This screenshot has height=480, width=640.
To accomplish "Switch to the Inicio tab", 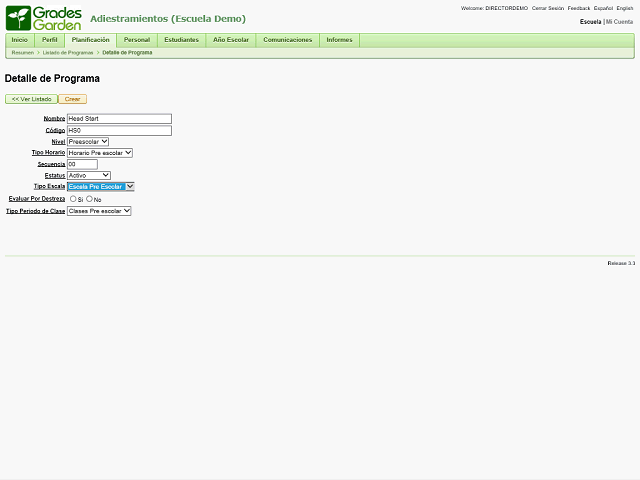I will tap(19, 40).
